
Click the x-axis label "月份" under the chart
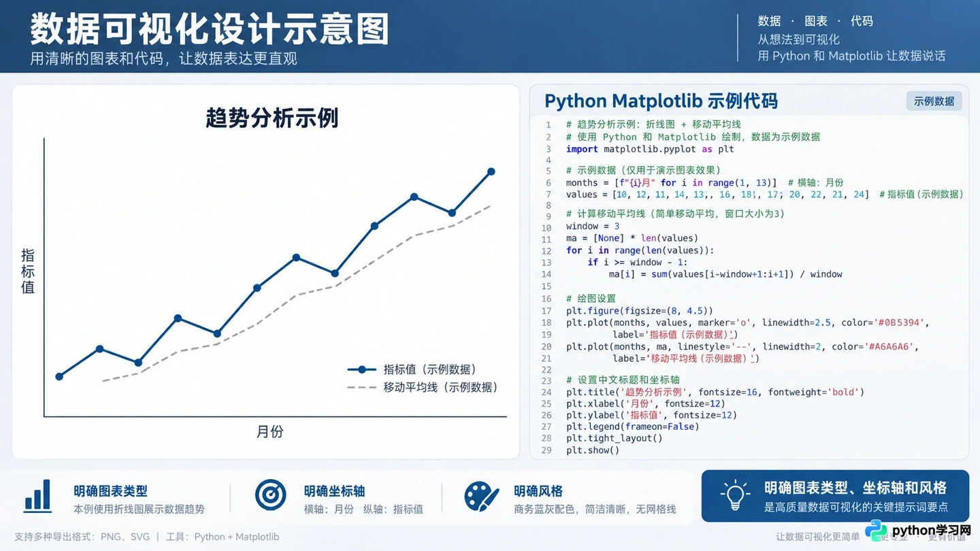[x=270, y=431]
